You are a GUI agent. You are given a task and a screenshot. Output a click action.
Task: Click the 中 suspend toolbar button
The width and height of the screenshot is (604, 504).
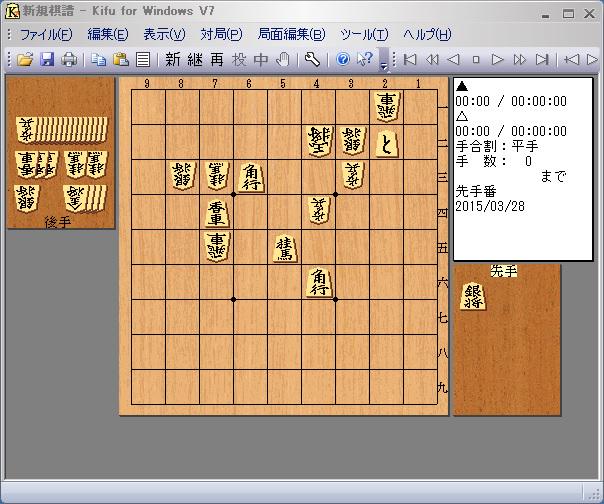coord(261,59)
